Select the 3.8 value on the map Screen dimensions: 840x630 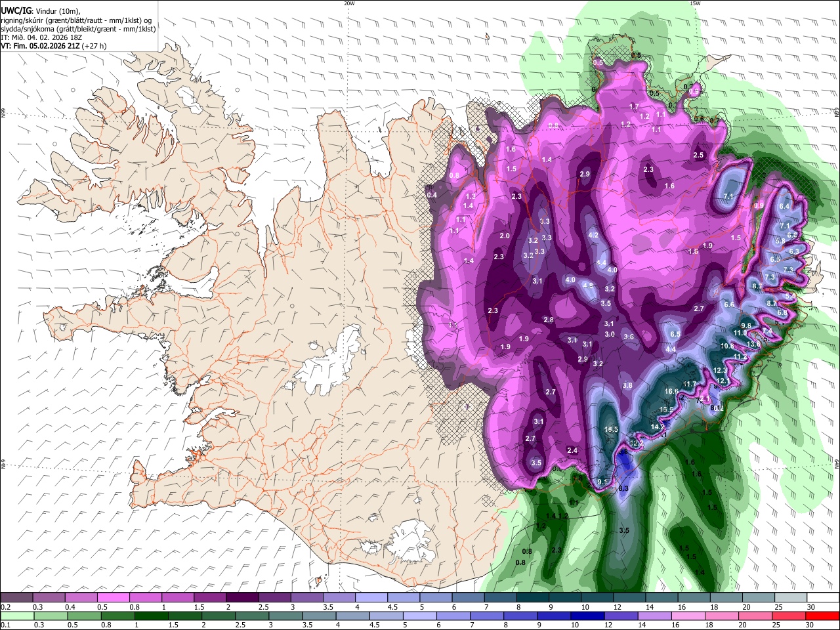(627, 386)
